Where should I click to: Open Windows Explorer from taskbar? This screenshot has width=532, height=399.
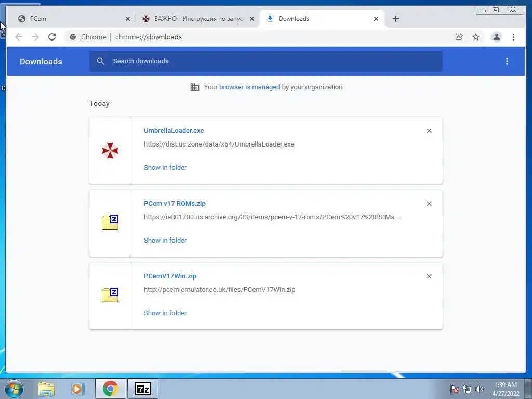coord(46,389)
